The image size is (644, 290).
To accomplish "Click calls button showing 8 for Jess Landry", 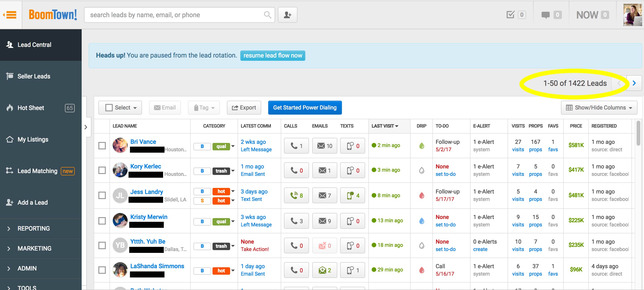I will click(x=296, y=196).
